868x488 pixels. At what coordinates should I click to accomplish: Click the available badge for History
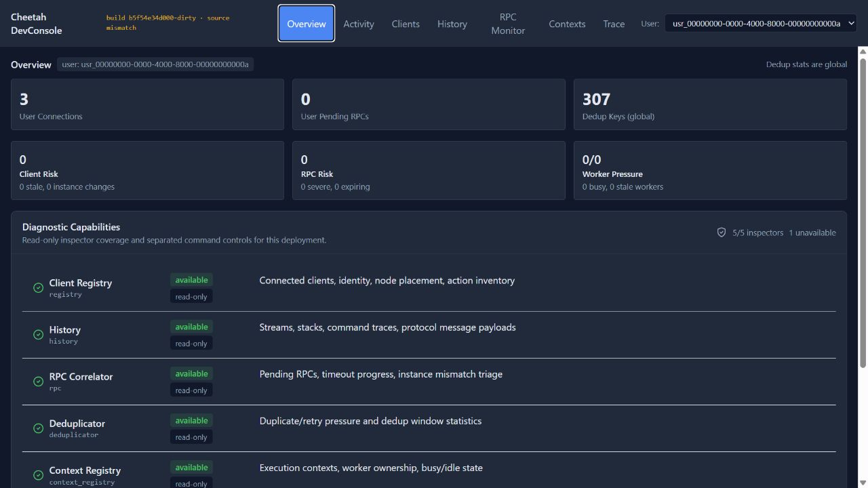pos(191,327)
